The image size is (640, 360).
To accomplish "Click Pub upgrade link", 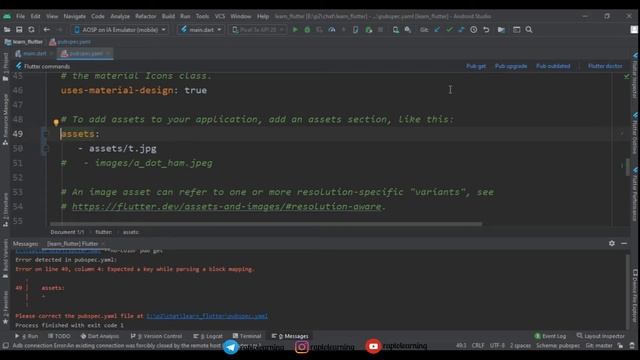I will click(x=511, y=66).
